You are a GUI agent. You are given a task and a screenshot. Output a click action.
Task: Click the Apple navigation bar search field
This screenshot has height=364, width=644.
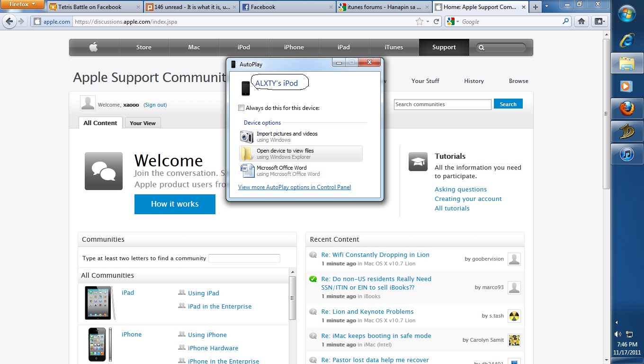(x=502, y=47)
